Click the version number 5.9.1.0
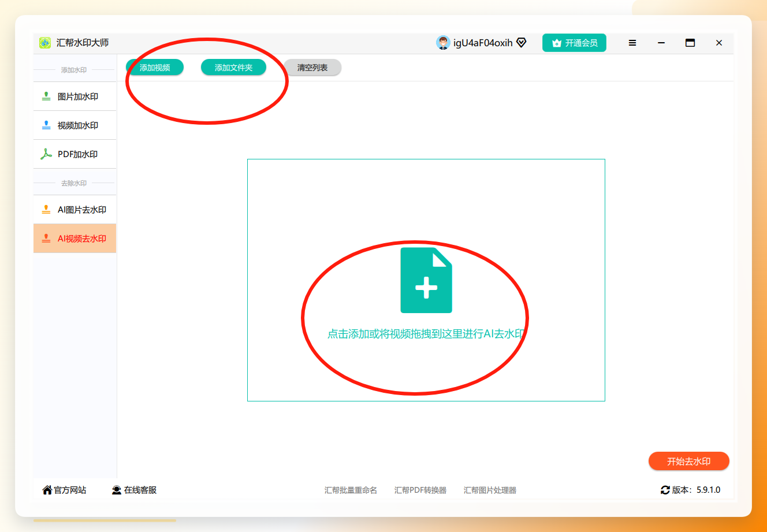 [709, 490]
